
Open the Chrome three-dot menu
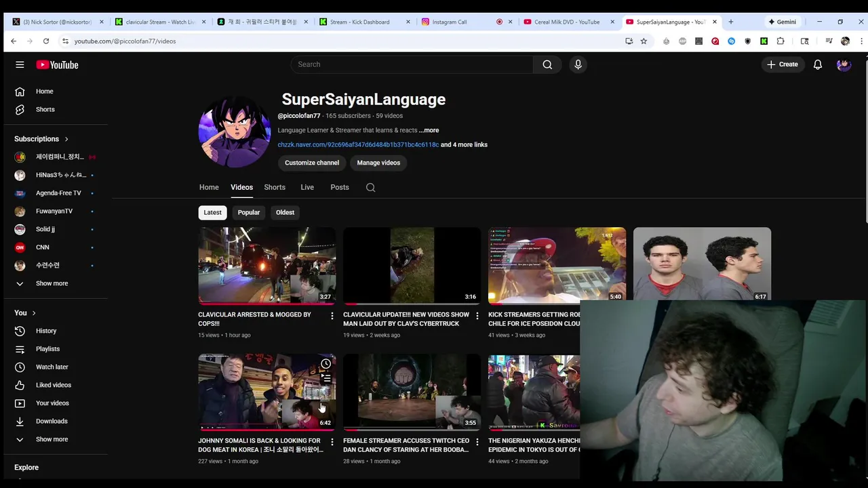[x=861, y=41]
